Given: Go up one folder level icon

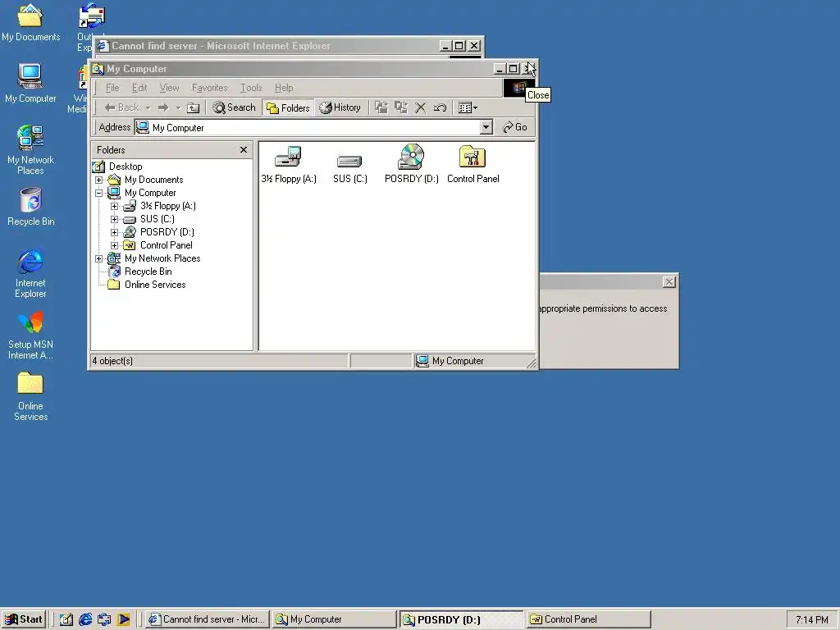Looking at the screenshot, I should [x=194, y=107].
